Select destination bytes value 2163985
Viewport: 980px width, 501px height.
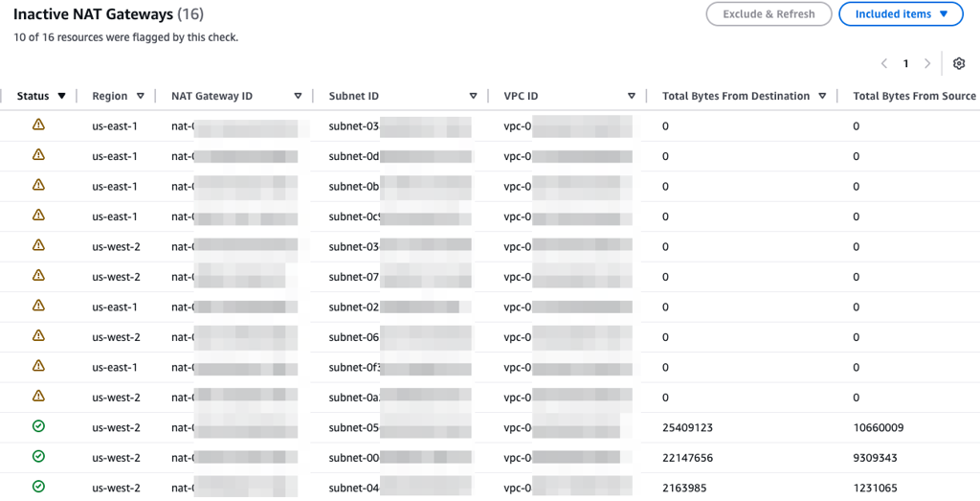click(x=684, y=488)
